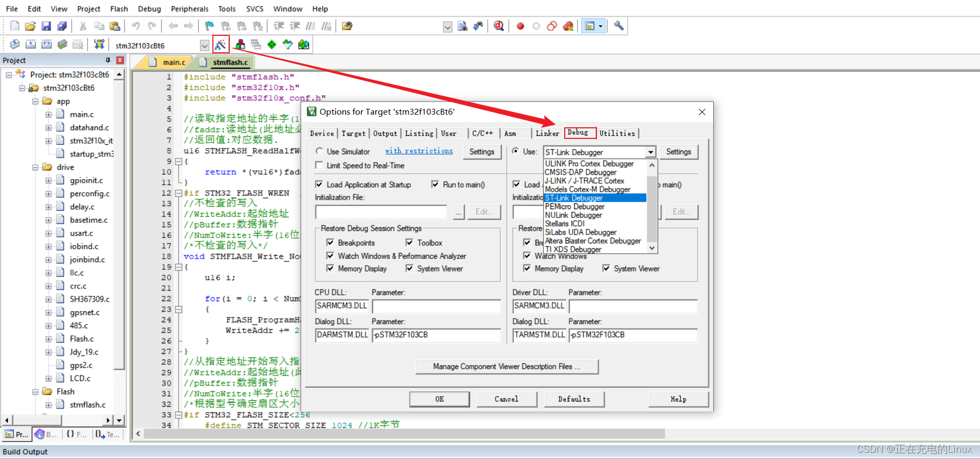Click the Enable/Disable Breakpoint circle icon

pos(536,26)
